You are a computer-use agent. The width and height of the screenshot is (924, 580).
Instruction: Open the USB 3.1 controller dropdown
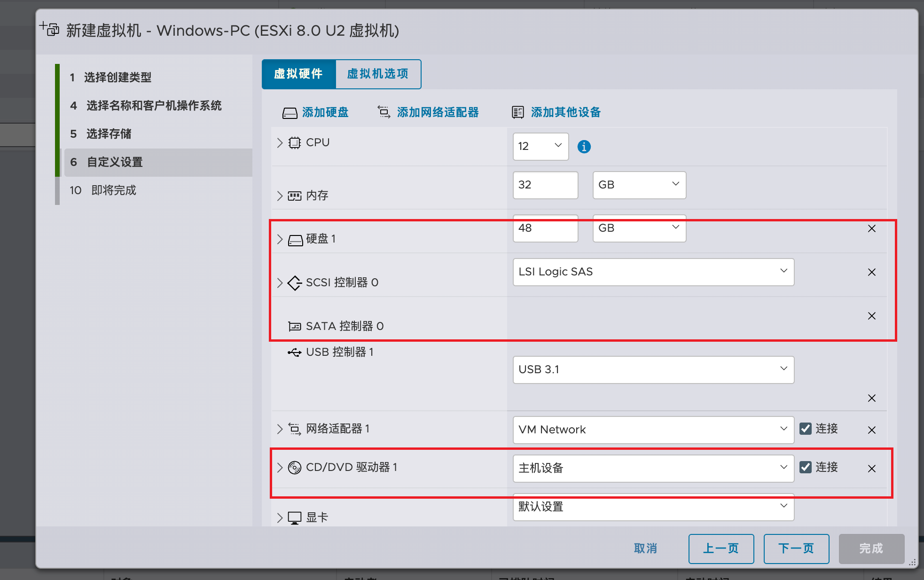click(x=653, y=369)
